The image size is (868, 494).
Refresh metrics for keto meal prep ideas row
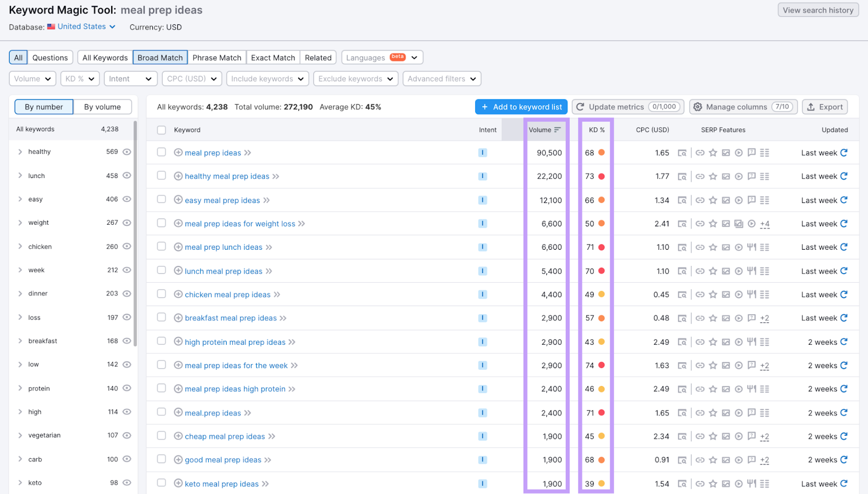coord(844,484)
